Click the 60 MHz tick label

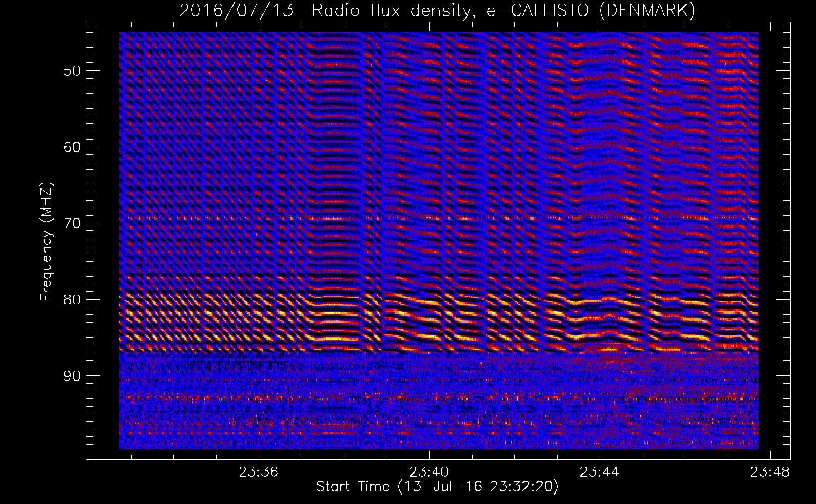pyautogui.click(x=72, y=147)
